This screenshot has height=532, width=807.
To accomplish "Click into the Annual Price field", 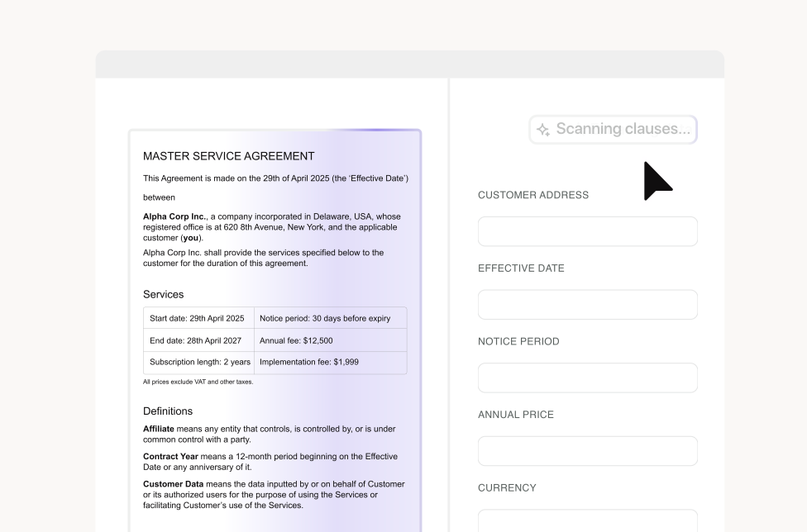I will [588, 451].
